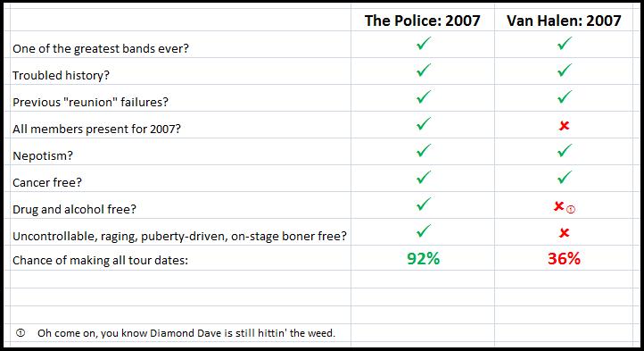
Task: Select the Diamond Dave footnote text cell
Action: [x=186, y=333]
